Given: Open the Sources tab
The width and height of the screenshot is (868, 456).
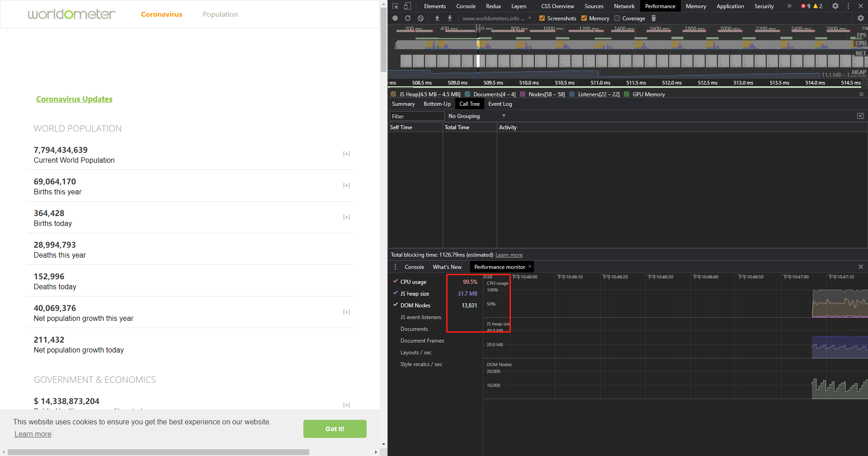Looking at the screenshot, I should click(x=594, y=6).
